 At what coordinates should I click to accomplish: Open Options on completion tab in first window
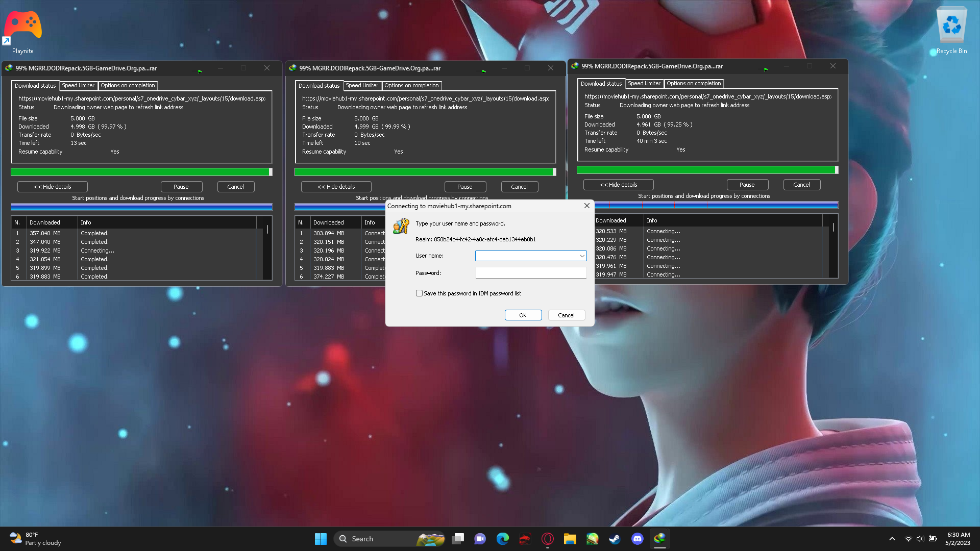[128, 85]
